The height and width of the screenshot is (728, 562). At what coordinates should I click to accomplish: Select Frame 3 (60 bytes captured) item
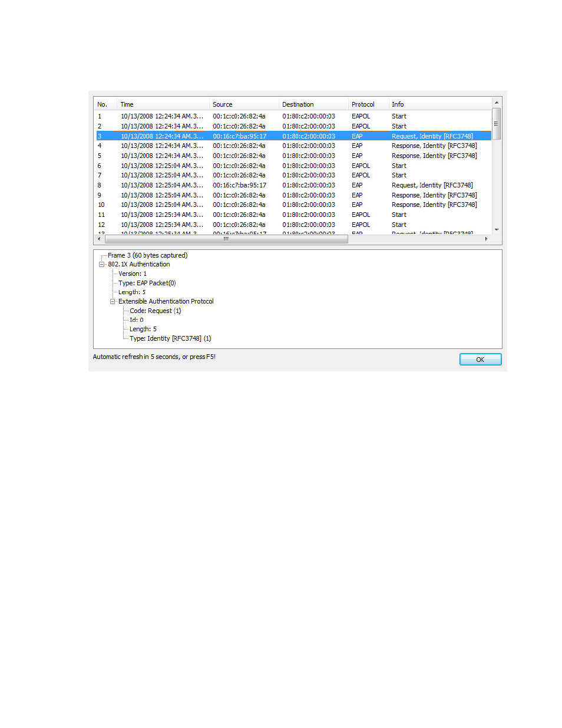click(x=147, y=256)
